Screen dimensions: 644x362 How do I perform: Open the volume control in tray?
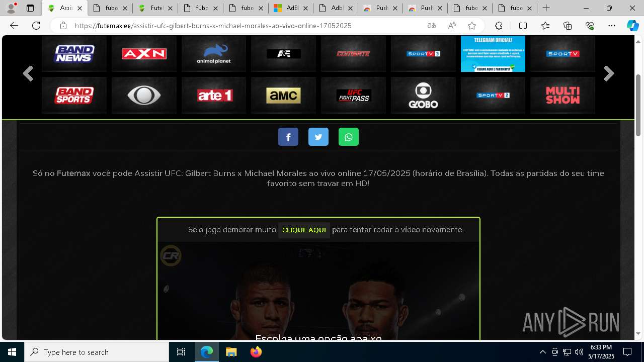pos(579,352)
